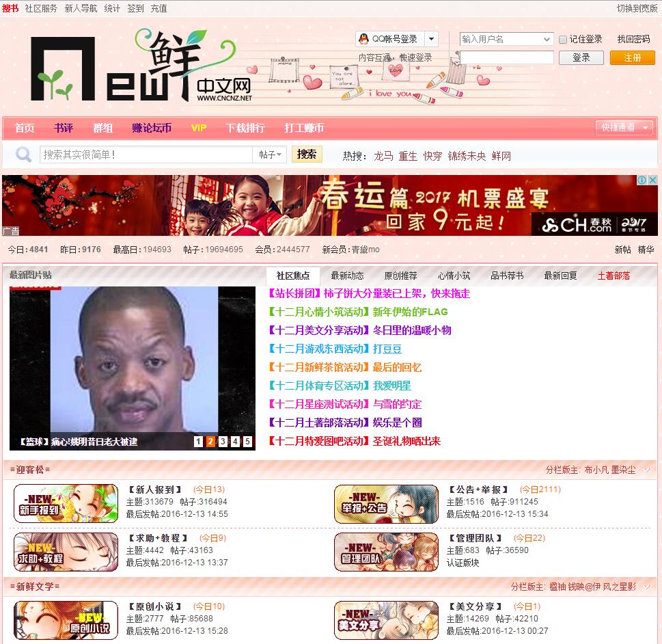The height and width of the screenshot is (644, 662).
Task: Open 书评 in navigation bar
Action: (64, 128)
